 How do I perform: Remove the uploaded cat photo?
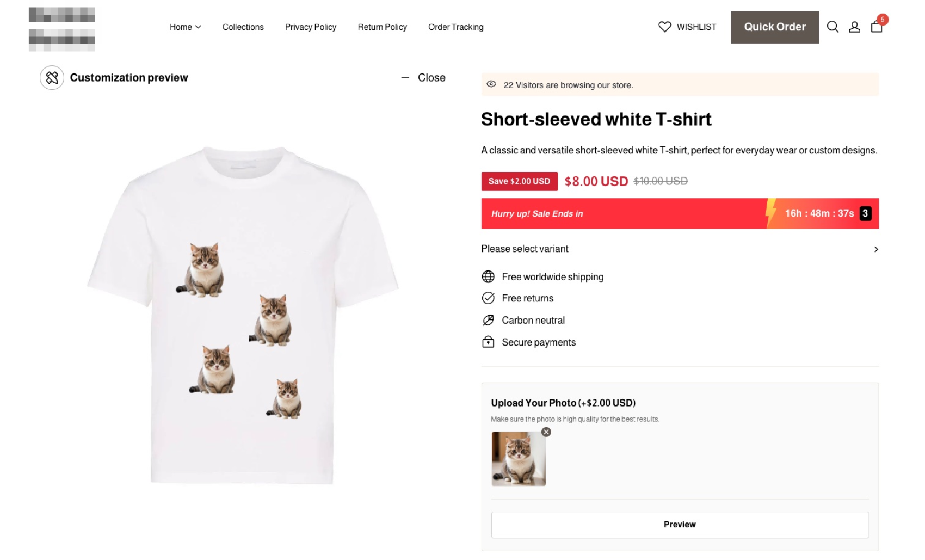pyautogui.click(x=546, y=432)
